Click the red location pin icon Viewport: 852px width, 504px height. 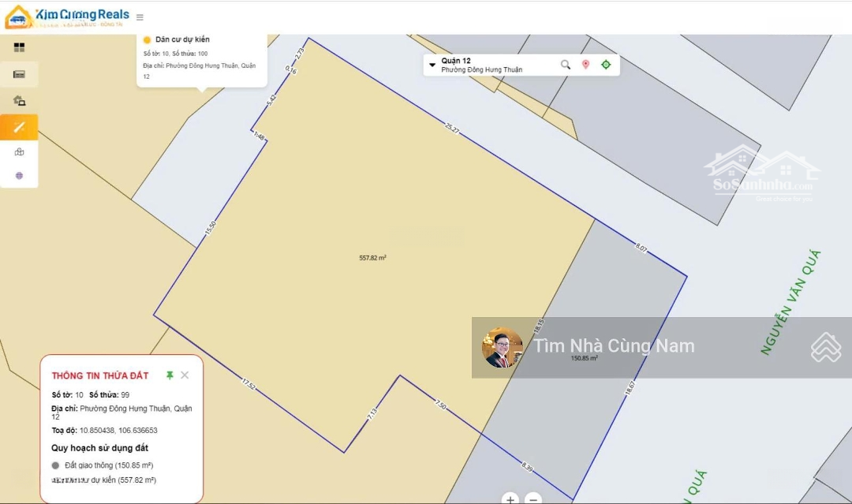(585, 65)
